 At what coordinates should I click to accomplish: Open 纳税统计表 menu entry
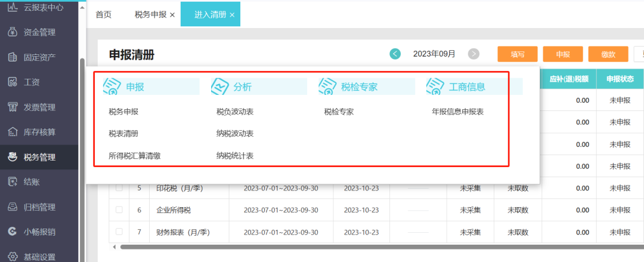click(235, 156)
